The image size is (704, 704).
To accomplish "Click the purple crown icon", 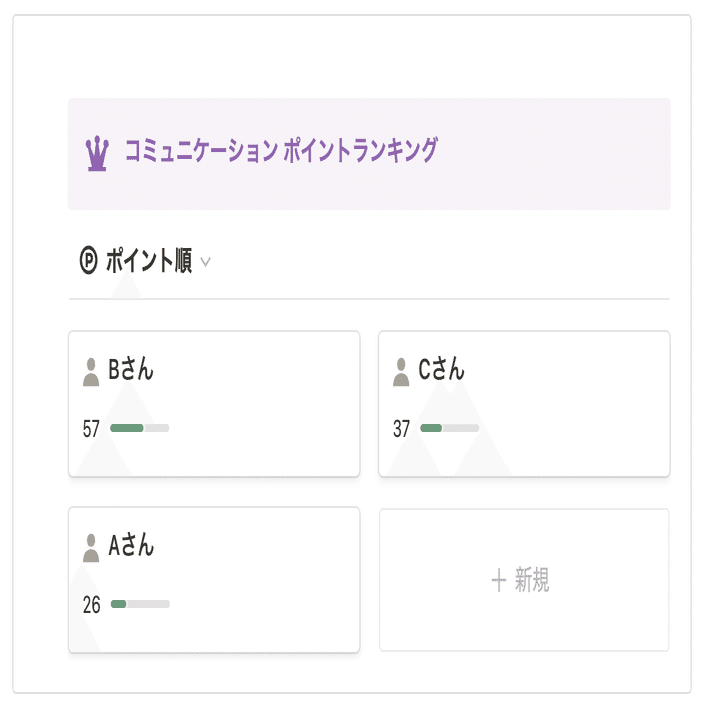I will 97,153.
